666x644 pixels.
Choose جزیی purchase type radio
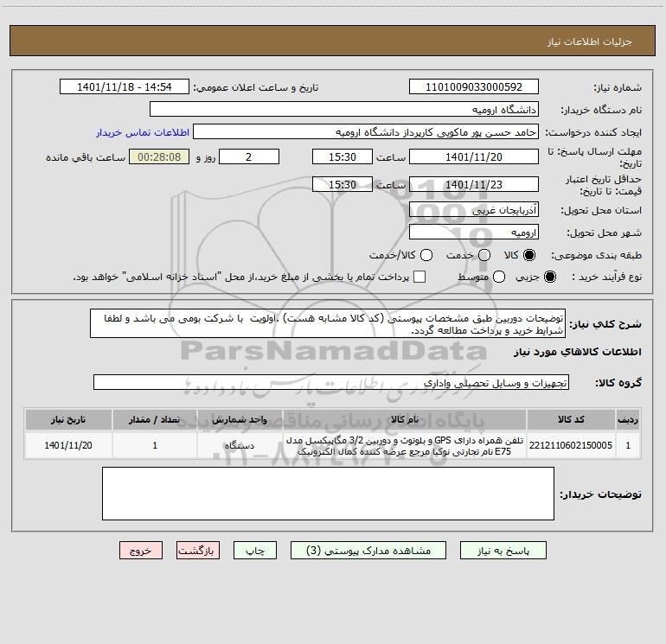pyautogui.click(x=550, y=277)
